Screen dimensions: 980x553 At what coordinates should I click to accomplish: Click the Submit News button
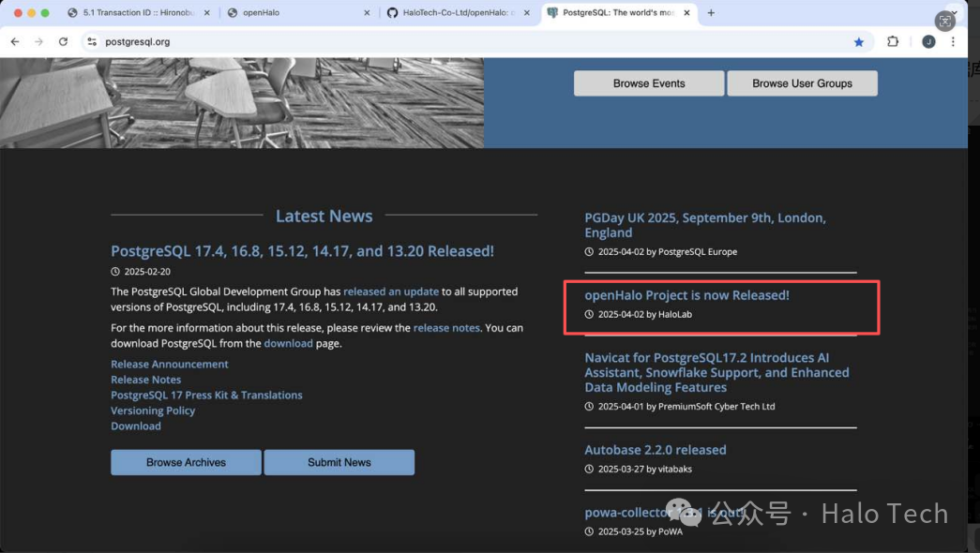pyautogui.click(x=339, y=462)
